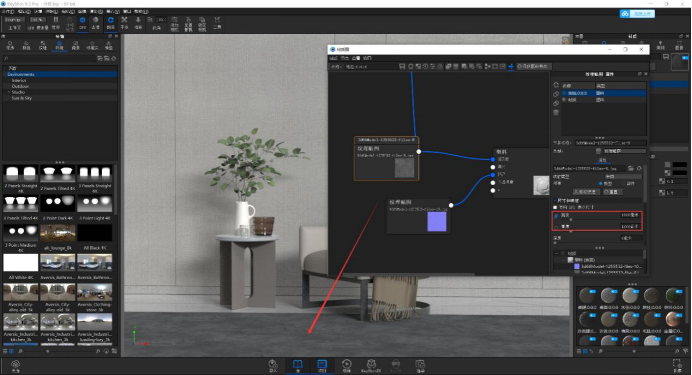Open the Animation icon in bottom toolbar
692x375 pixels.
pyautogui.click(x=347, y=364)
